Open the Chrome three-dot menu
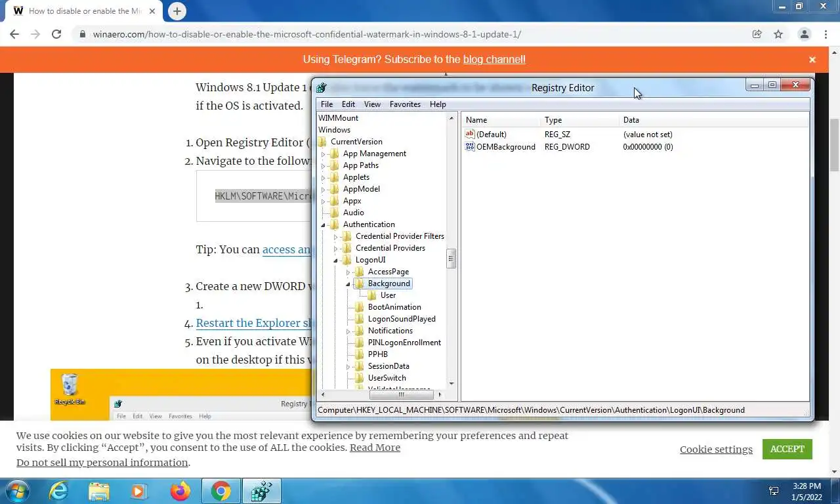840x504 pixels. pos(825,34)
